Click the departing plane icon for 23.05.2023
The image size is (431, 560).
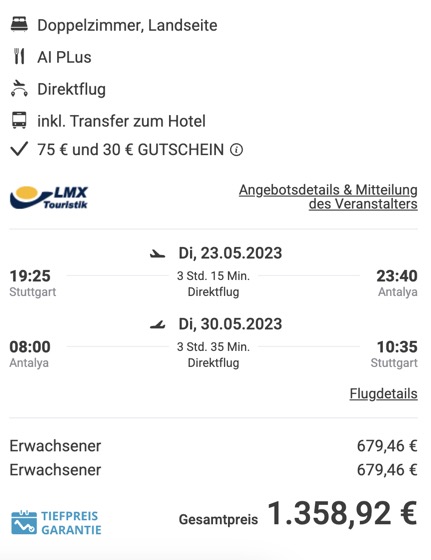point(157,254)
